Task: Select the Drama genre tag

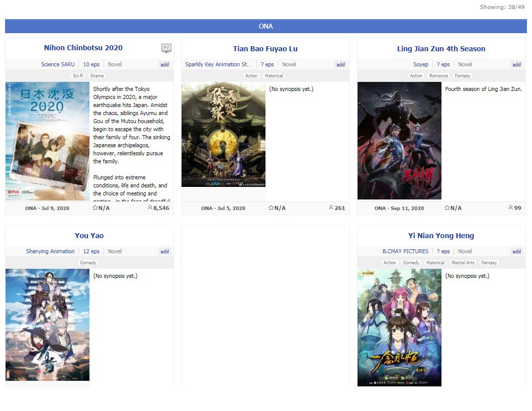Action: (x=97, y=76)
